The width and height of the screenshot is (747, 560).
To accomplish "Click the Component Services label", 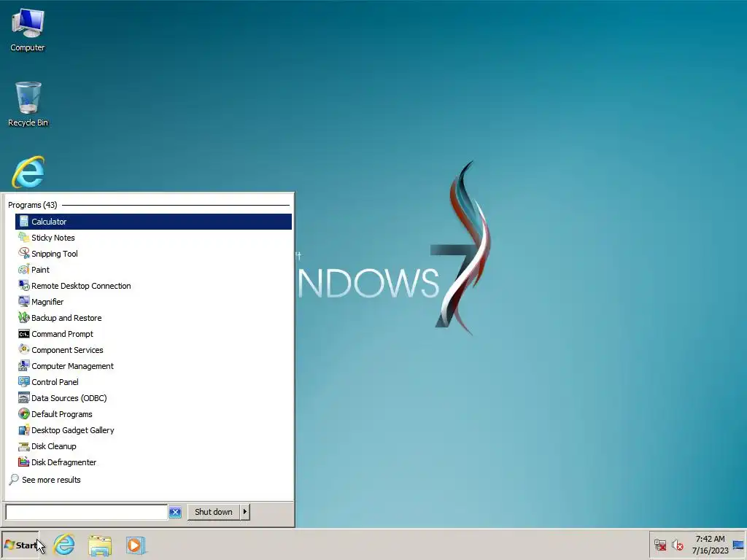I will pyautogui.click(x=67, y=349).
